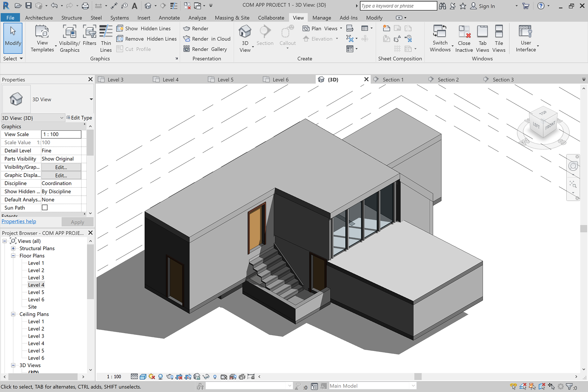Open the 3D View type selector dropdown
This screenshot has width=588, height=392.
(x=91, y=99)
